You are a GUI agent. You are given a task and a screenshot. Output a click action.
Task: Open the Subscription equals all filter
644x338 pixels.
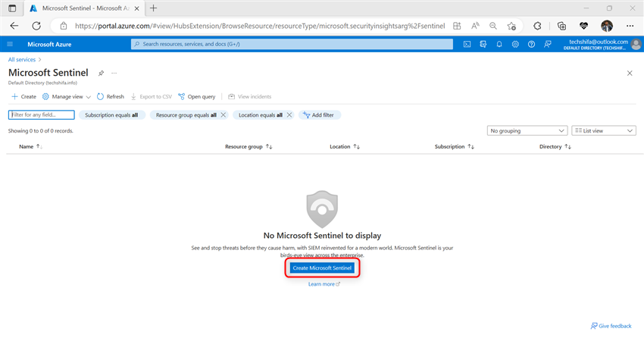111,115
